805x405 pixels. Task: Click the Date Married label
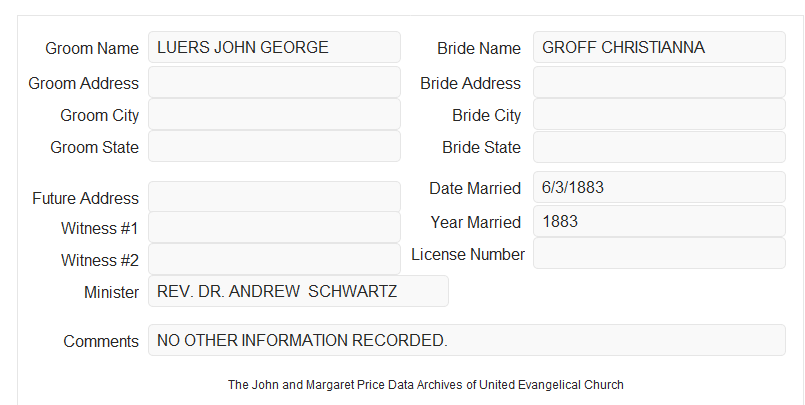[475, 188]
